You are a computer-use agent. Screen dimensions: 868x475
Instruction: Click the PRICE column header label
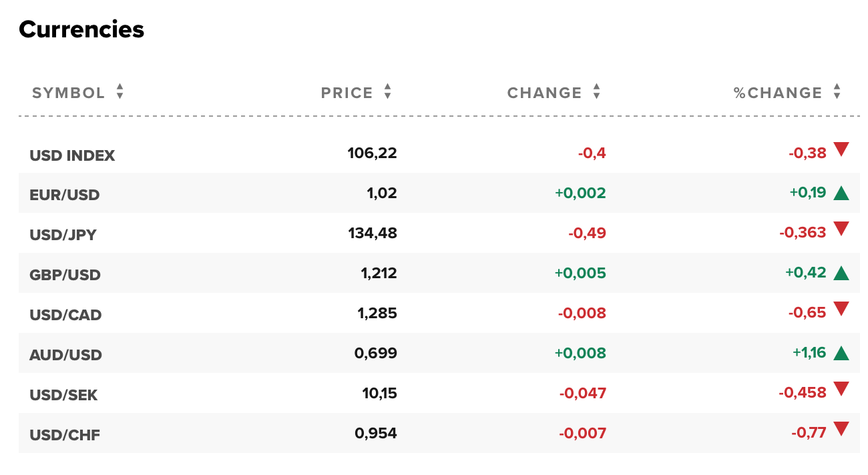[347, 93]
